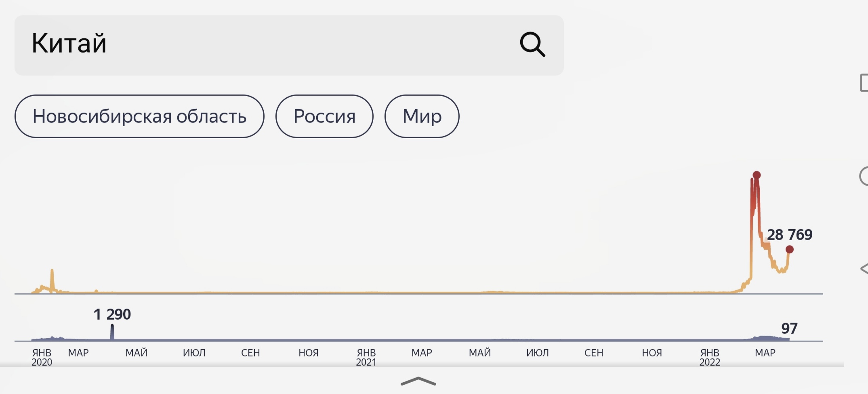
Task: Click the red dot near 28 769
Action: tap(789, 249)
